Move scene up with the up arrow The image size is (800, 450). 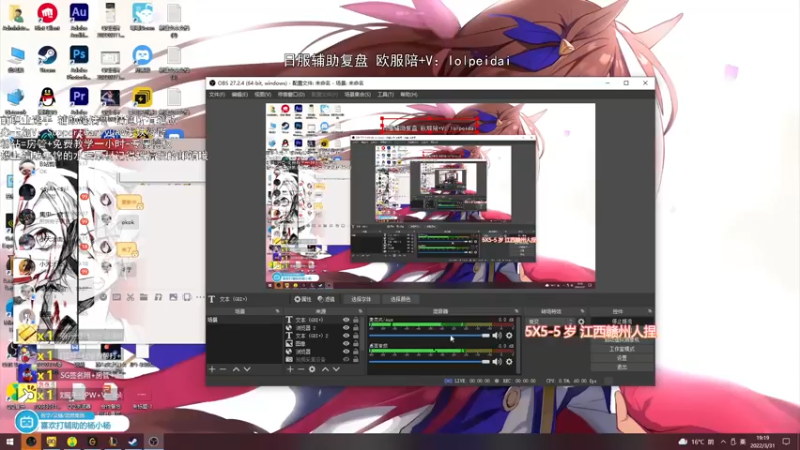click(x=236, y=369)
